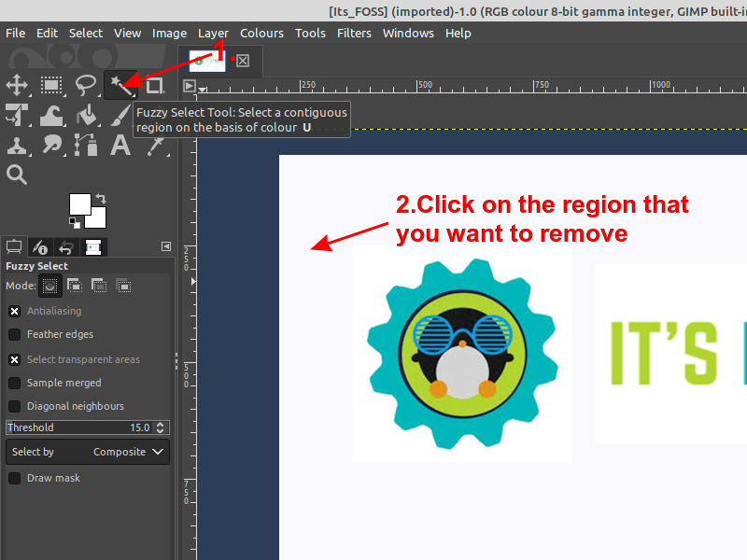Open the Tool Options tab
747x560 pixels.
coord(13,246)
